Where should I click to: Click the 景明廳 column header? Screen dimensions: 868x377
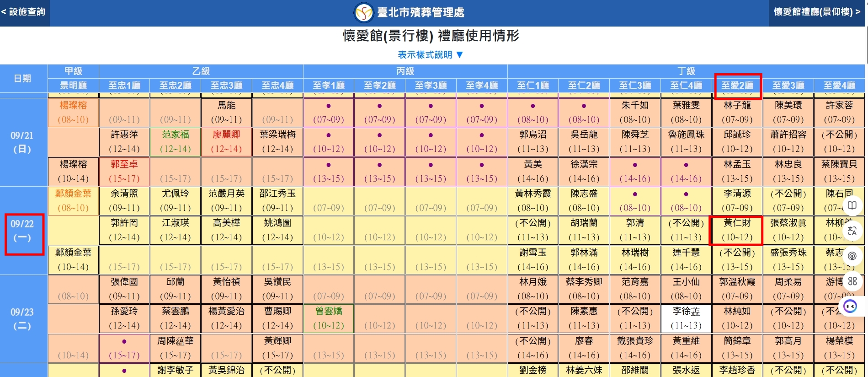(x=73, y=86)
